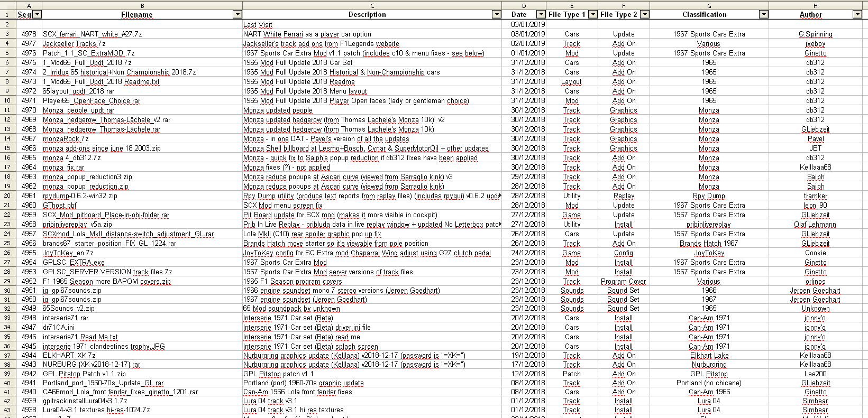This screenshot has width=868, height=418.
Task: Click description 'GPL Pitstop patch v1.1'
Action: [278, 373]
